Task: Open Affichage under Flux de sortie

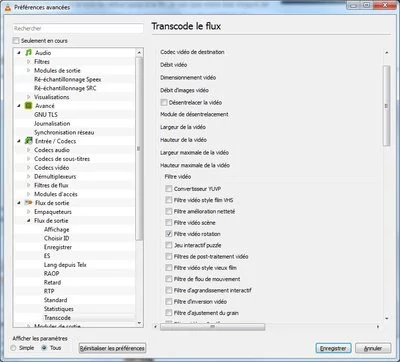Action: [x=57, y=229]
